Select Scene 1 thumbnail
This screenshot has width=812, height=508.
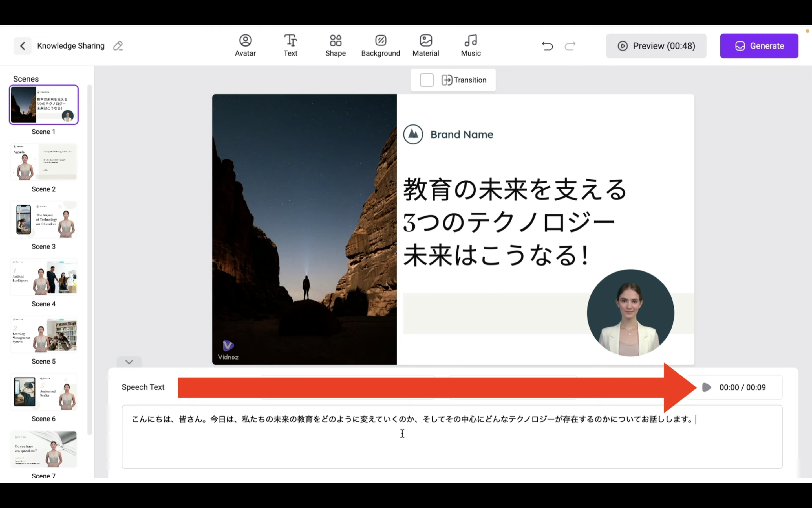(44, 104)
